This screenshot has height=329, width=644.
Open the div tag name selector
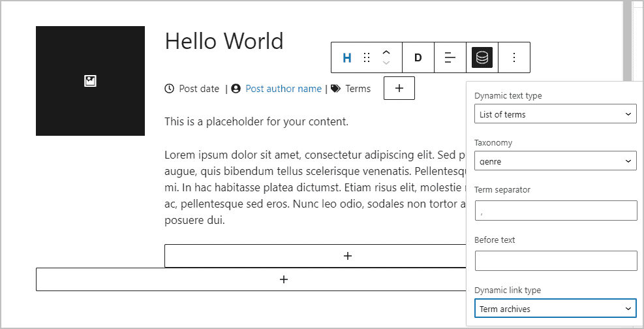pyautogui.click(x=418, y=58)
